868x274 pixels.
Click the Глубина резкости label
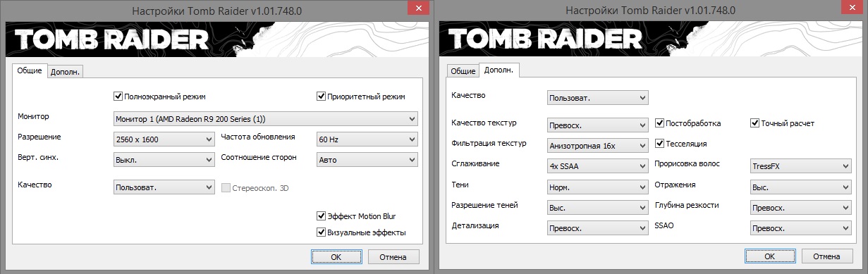click(x=687, y=205)
